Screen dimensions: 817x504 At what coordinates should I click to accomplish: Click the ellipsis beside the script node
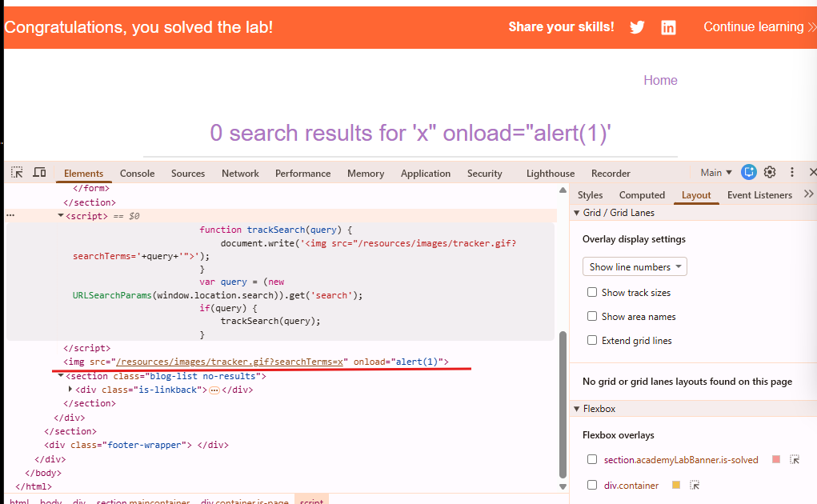click(x=10, y=215)
